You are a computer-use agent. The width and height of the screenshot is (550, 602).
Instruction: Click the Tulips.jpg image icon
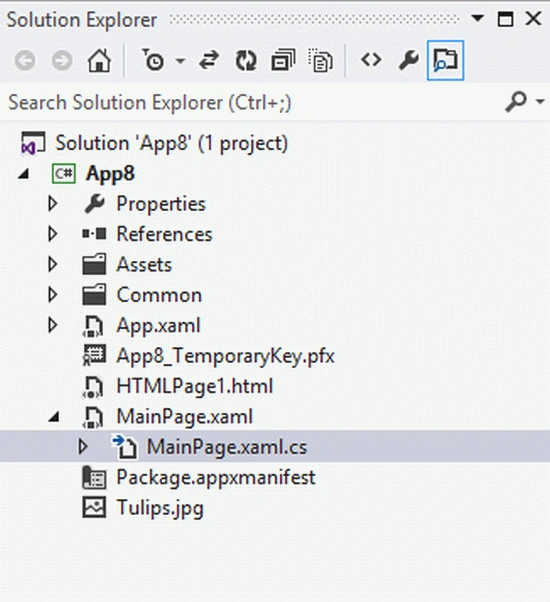click(x=94, y=507)
